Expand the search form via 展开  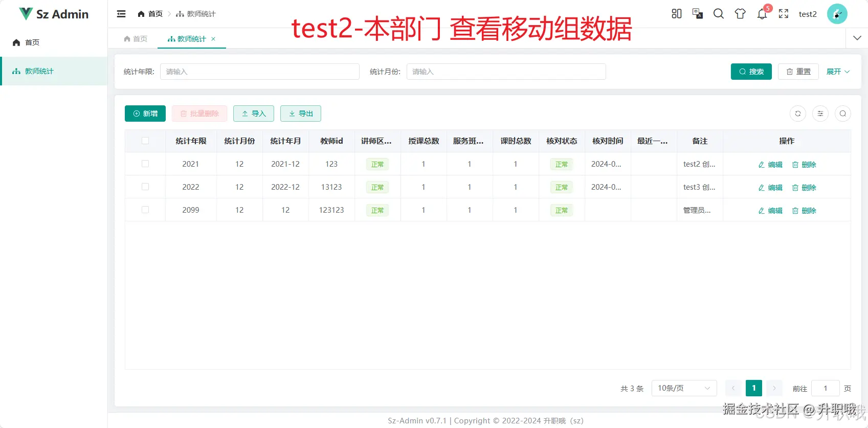pos(838,72)
